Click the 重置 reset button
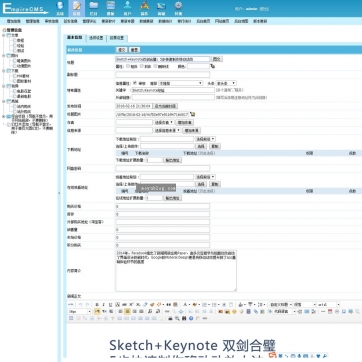 pos(134,50)
